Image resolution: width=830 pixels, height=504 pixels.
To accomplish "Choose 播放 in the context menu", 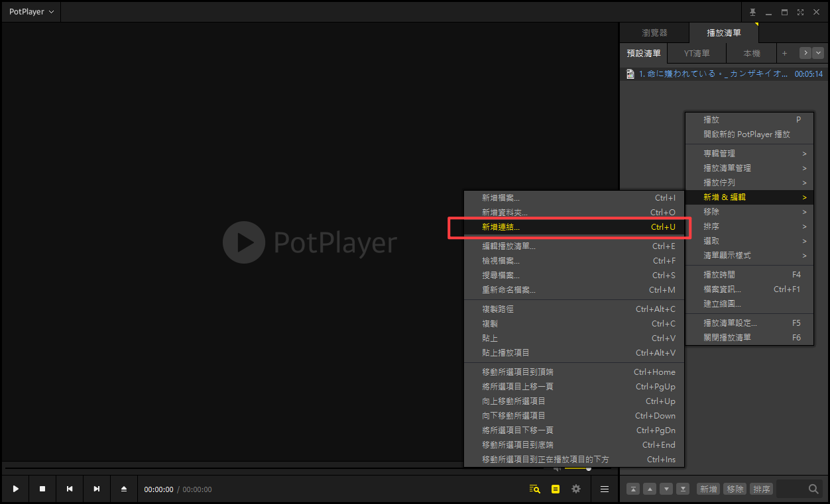I will (749, 120).
